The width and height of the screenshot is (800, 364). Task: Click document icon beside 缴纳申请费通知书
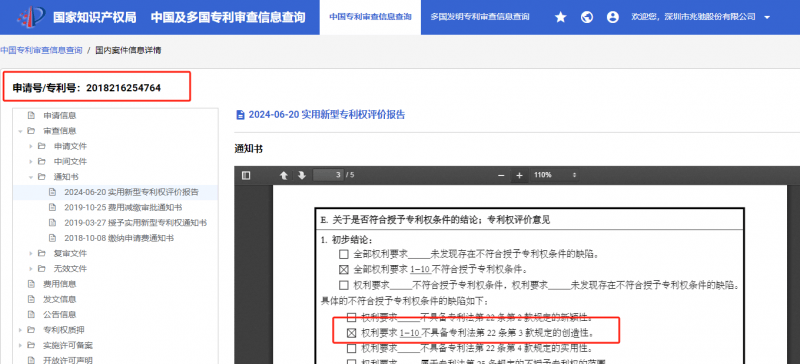tap(52, 238)
